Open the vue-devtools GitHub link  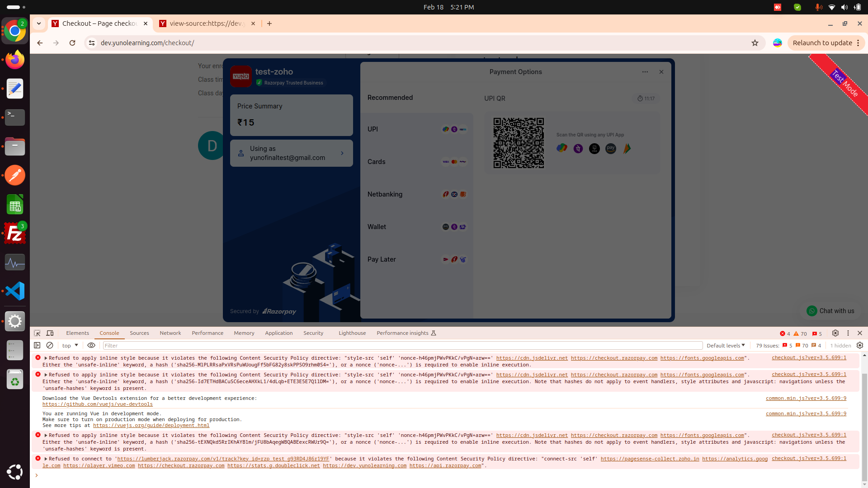pos(98,404)
